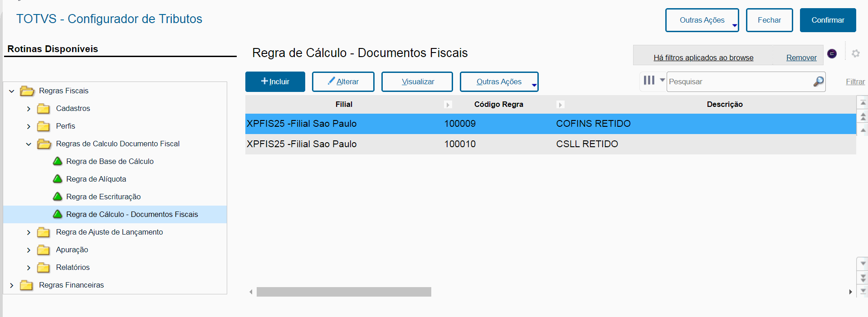868x317 pixels.
Task: Click the Filial column sort arrow
Action: tap(448, 105)
